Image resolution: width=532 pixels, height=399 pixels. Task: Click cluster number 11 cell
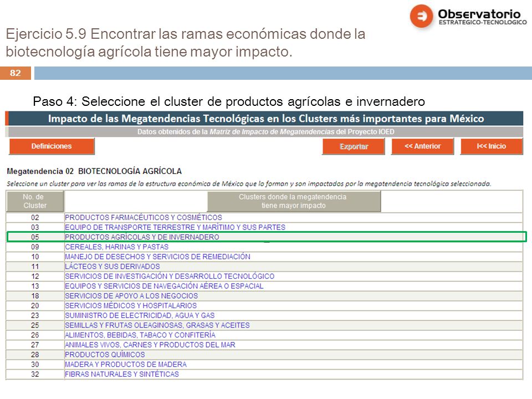coord(35,267)
